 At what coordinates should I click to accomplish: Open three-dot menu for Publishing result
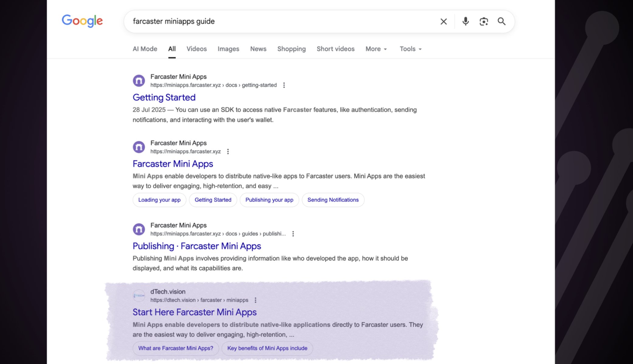[293, 234]
